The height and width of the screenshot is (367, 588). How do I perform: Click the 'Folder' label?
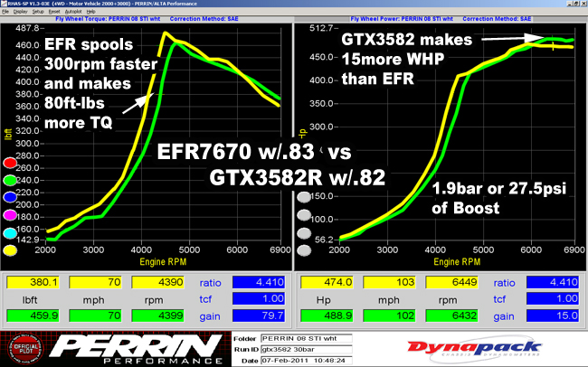(x=245, y=338)
